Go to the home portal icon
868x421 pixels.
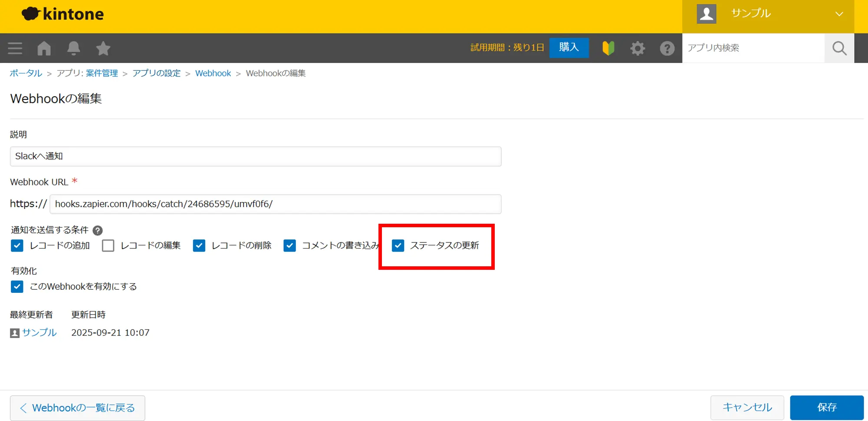tap(44, 48)
